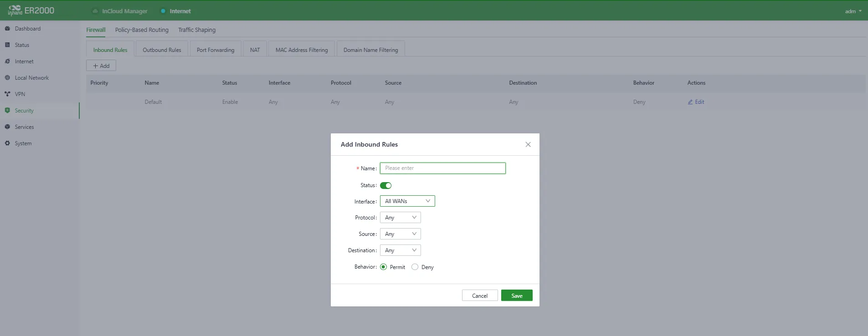Switch to Traffic Shaping tab
Screen dimensions: 868x336
(197, 30)
